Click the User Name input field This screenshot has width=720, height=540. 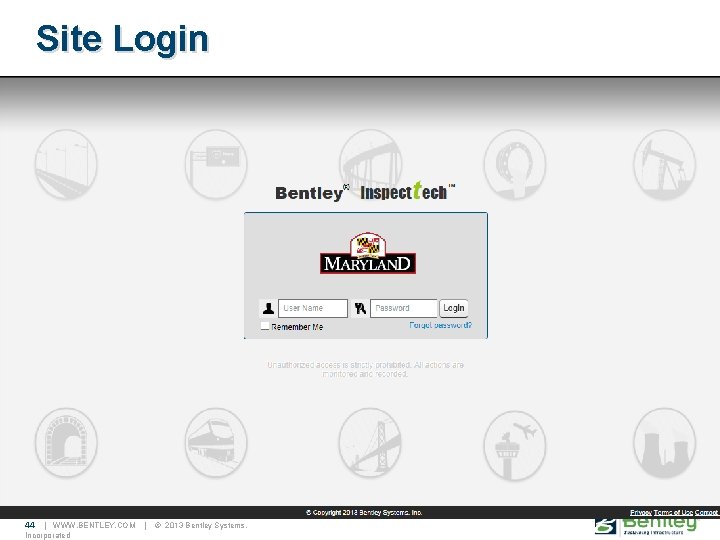pyautogui.click(x=313, y=308)
